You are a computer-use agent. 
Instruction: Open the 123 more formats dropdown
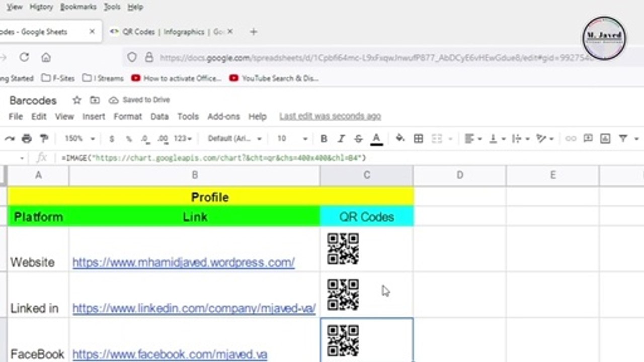(183, 138)
